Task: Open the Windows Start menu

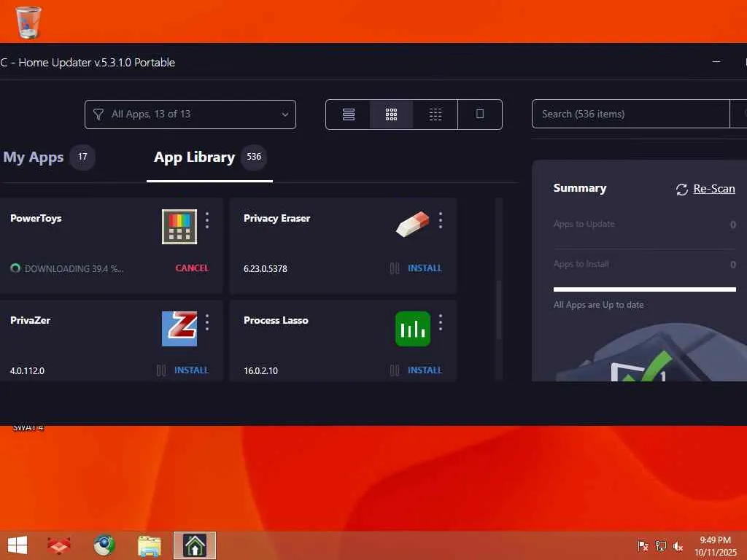Action: pyautogui.click(x=18, y=545)
